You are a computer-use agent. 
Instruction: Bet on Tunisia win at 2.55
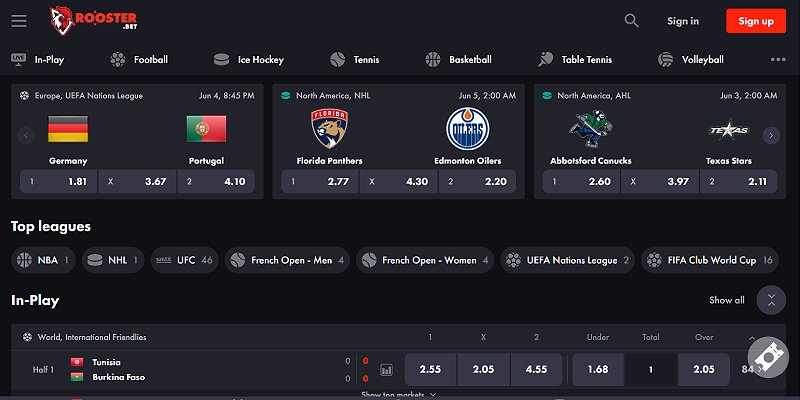tap(430, 370)
